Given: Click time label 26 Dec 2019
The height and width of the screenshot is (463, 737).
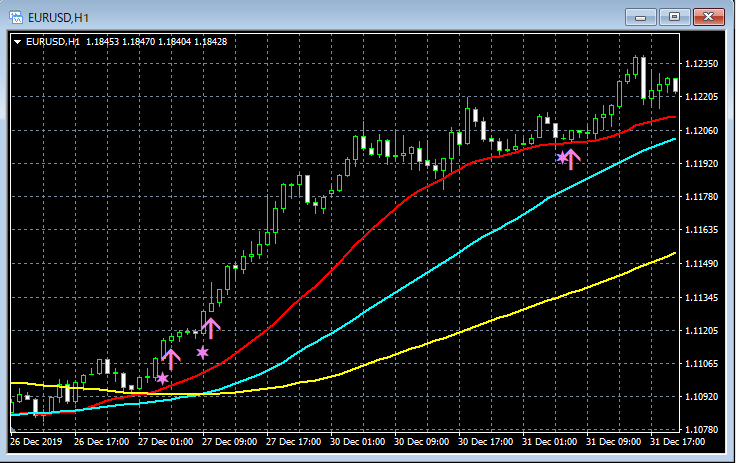Looking at the screenshot, I should [36, 442].
